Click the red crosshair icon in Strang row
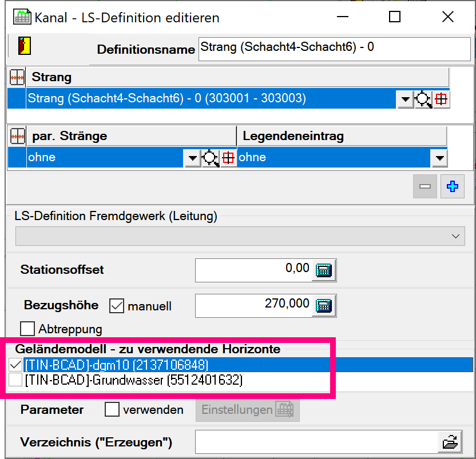The width and height of the screenshot is (476, 459). [x=441, y=99]
